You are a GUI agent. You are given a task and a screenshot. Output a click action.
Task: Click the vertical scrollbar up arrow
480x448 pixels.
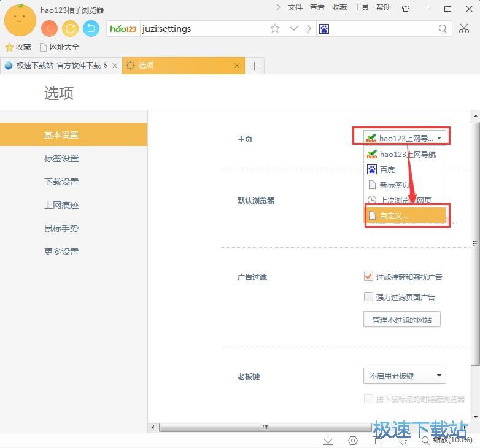pyautogui.click(x=476, y=116)
